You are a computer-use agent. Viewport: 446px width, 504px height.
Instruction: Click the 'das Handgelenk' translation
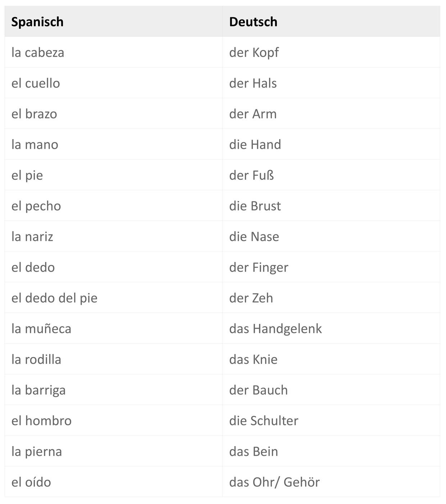276,329
